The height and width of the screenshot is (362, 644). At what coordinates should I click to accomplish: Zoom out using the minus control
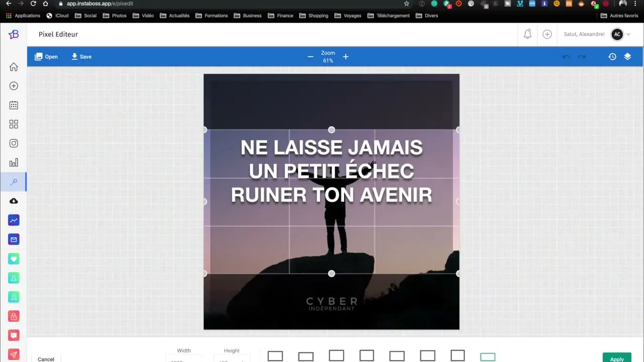pos(310,56)
